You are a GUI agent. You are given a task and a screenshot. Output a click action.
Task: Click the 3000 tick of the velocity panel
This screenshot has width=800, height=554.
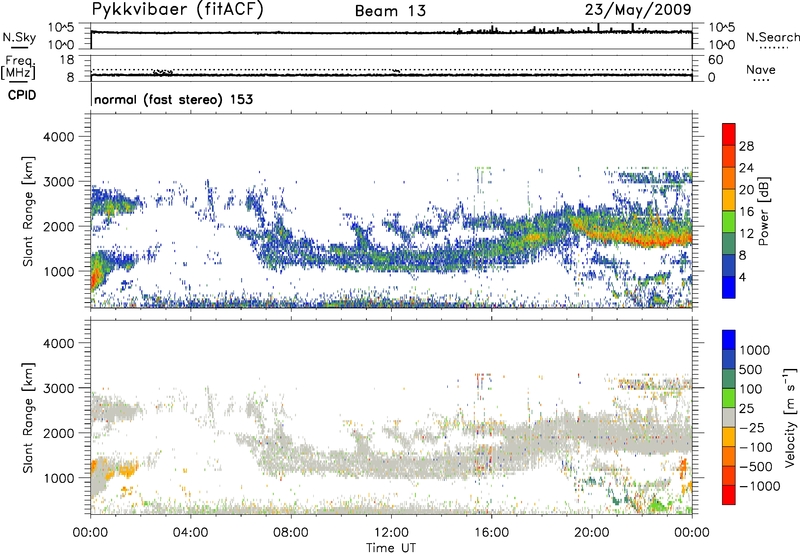click(x=58, y=388)
